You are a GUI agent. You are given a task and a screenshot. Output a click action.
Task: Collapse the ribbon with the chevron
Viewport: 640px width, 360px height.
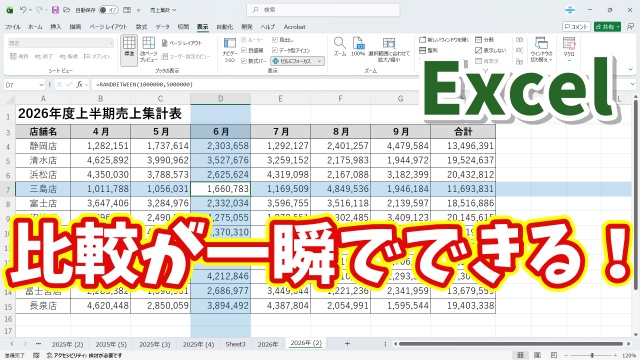click(631, 70)
